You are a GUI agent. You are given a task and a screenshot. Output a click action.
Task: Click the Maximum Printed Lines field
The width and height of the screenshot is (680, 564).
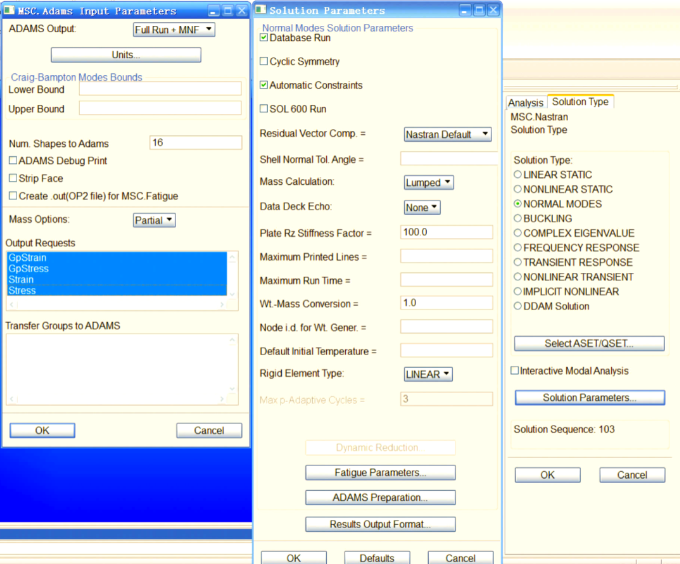(x=446, y=256)
